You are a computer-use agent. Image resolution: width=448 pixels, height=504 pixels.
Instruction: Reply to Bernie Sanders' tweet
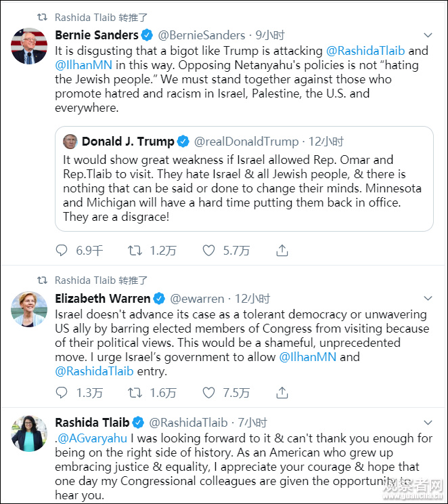pyautogui.click(x=62, y=251)
